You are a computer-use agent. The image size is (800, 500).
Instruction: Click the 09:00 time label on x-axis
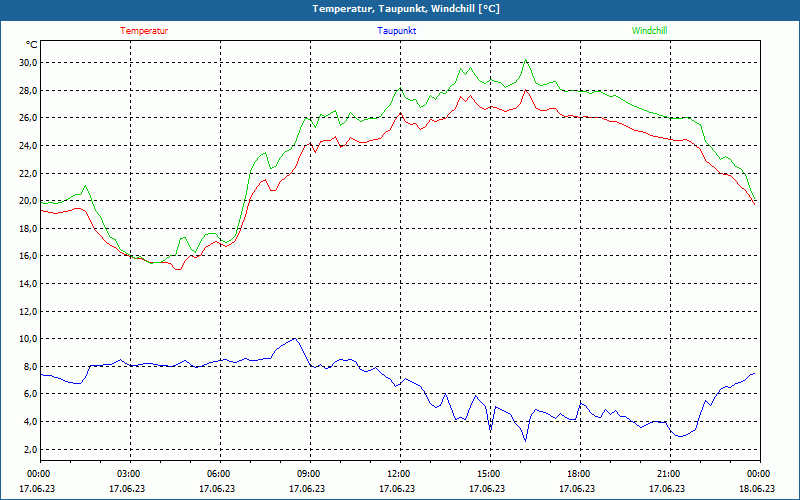310,474
